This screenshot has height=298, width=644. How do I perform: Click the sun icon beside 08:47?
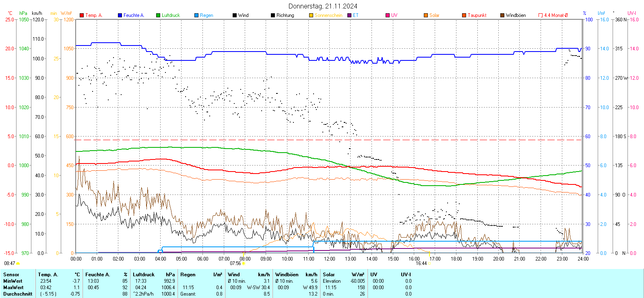point(18,263)
